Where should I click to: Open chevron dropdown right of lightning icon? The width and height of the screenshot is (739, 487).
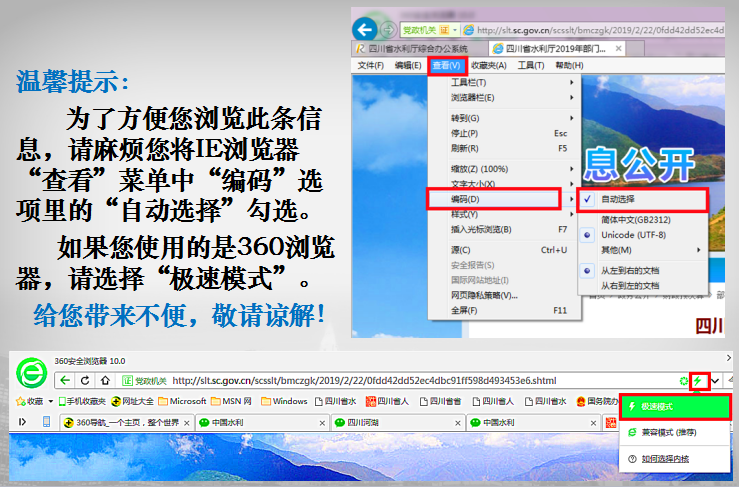(715, 381)
